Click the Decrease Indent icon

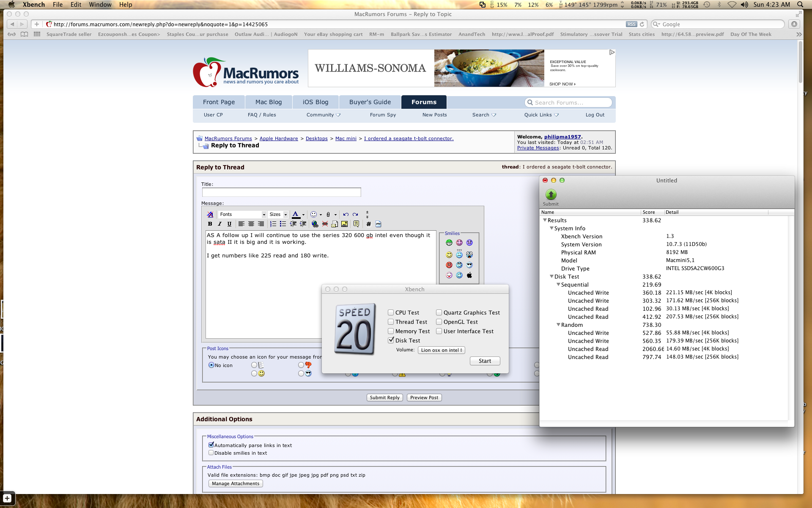tap(293, 224)
